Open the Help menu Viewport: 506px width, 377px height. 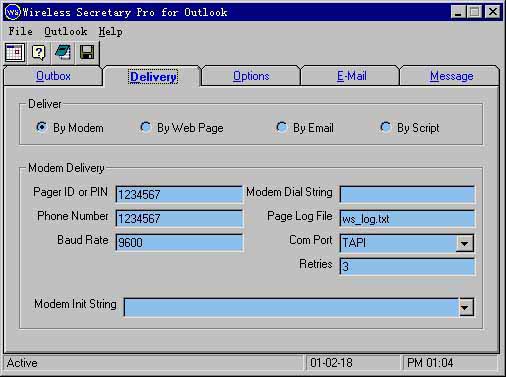(110, 32)
